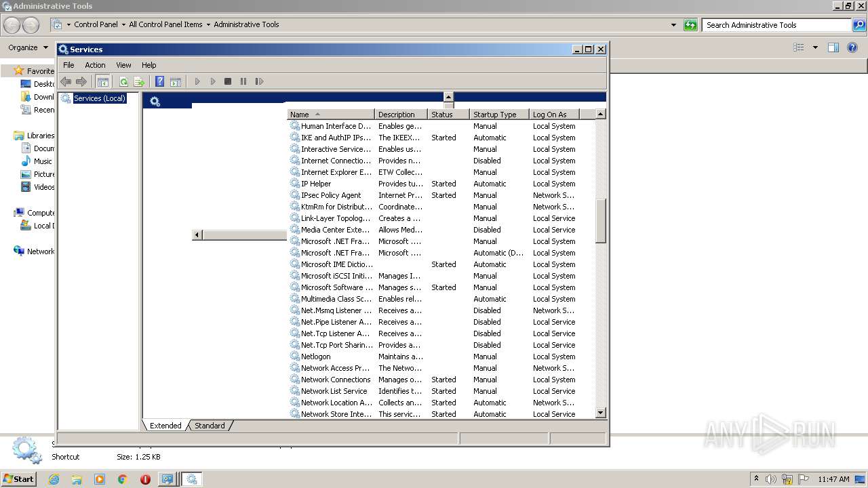Click the volume icon in system tray
Screen dimensions: 868x488
(771, 479)
